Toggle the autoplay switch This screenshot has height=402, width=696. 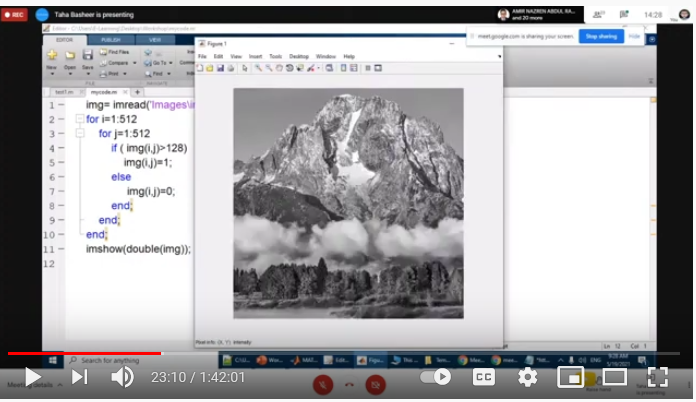tap(435, 377)
